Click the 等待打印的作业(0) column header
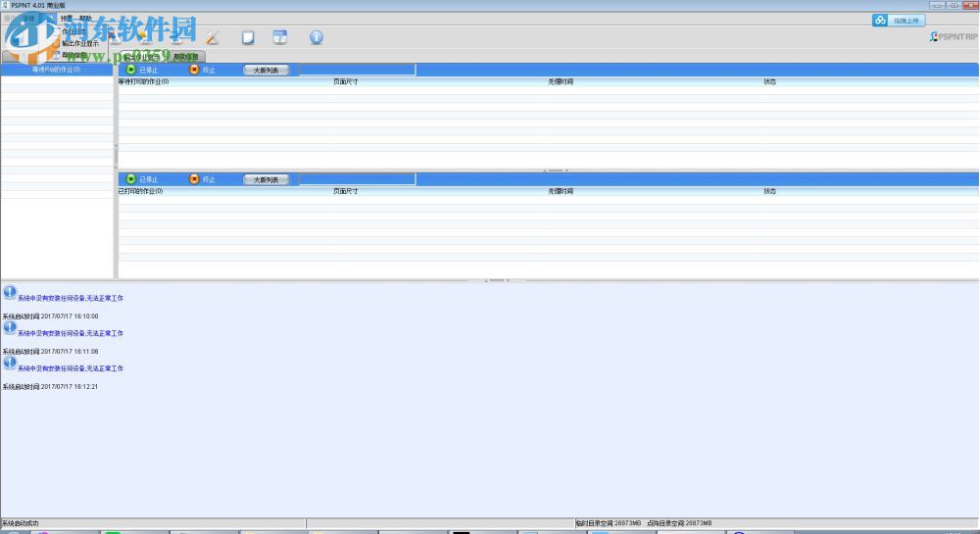The width and height of the screenshot is (980, 534). [x=143, y=82]
